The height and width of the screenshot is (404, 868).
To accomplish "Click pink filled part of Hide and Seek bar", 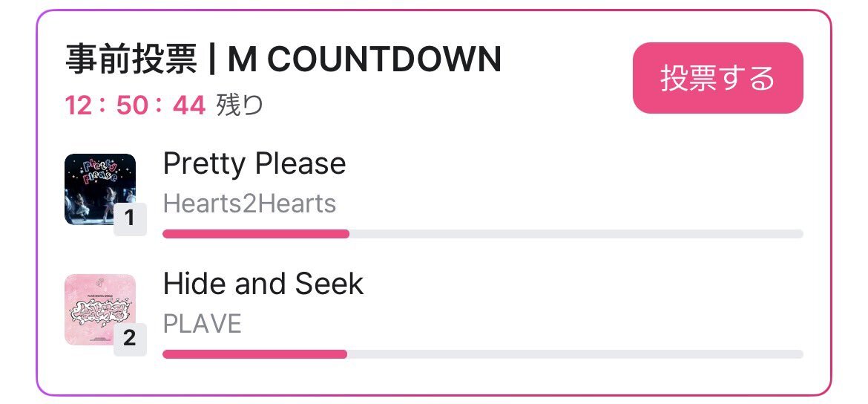I will [x=254, y=354].
